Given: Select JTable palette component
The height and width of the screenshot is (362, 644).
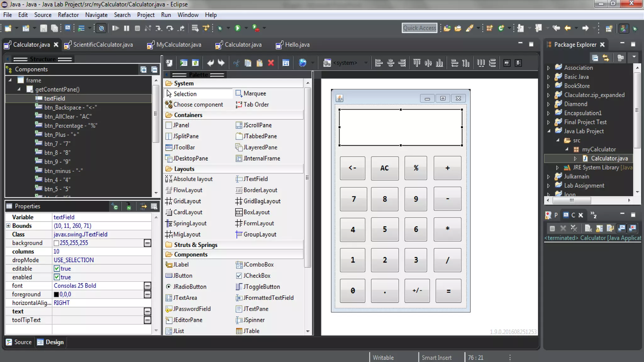Looking at the screenshot, I should pos(248,331).
